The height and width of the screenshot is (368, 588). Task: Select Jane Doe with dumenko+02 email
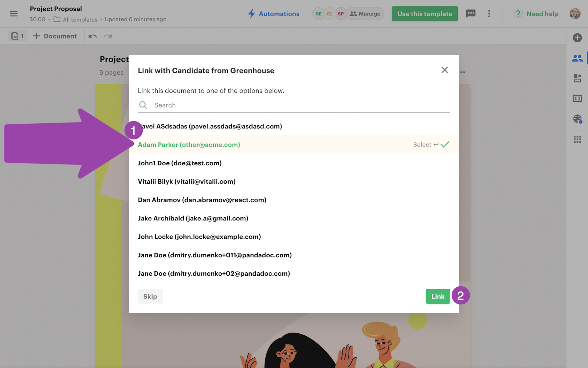[294, 273]
